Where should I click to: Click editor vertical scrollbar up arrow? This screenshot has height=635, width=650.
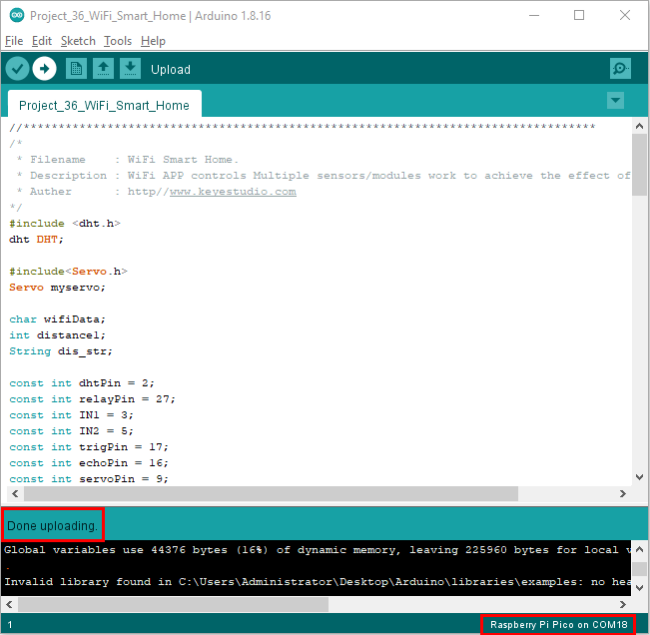click(639, 126)
